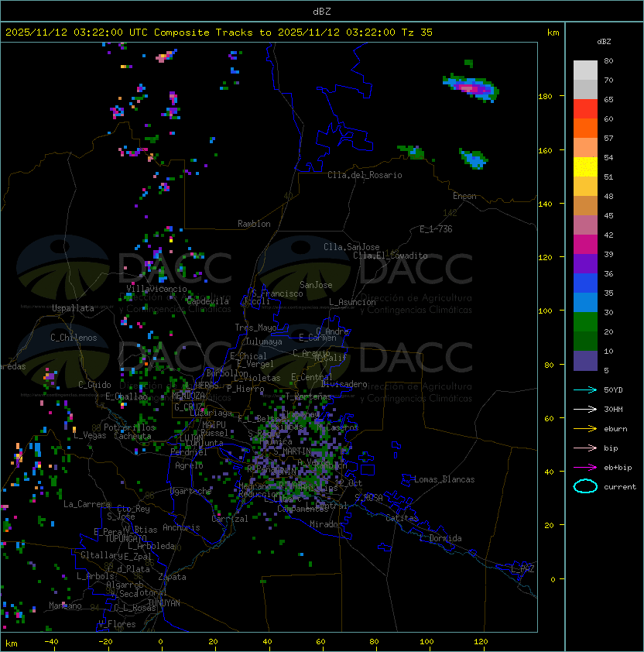Screen dimensions: 644x652
Task: Pick the orange-red swatch below bright red
Action: 585,128
